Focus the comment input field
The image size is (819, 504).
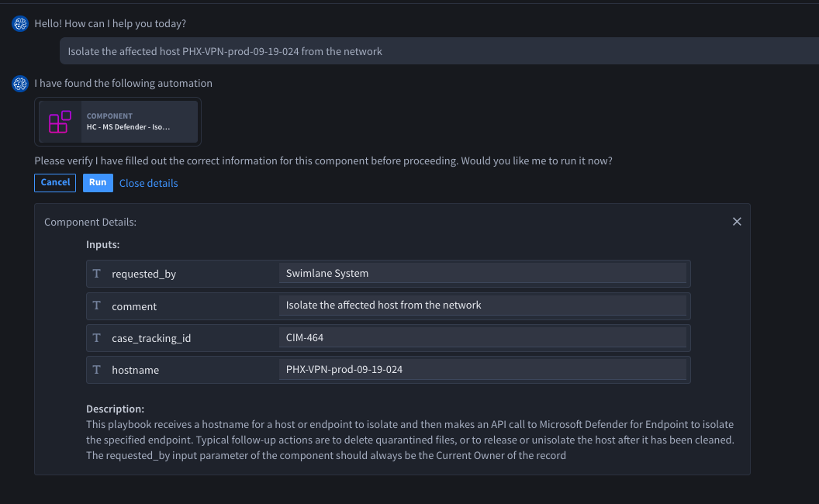click(482, 306)
